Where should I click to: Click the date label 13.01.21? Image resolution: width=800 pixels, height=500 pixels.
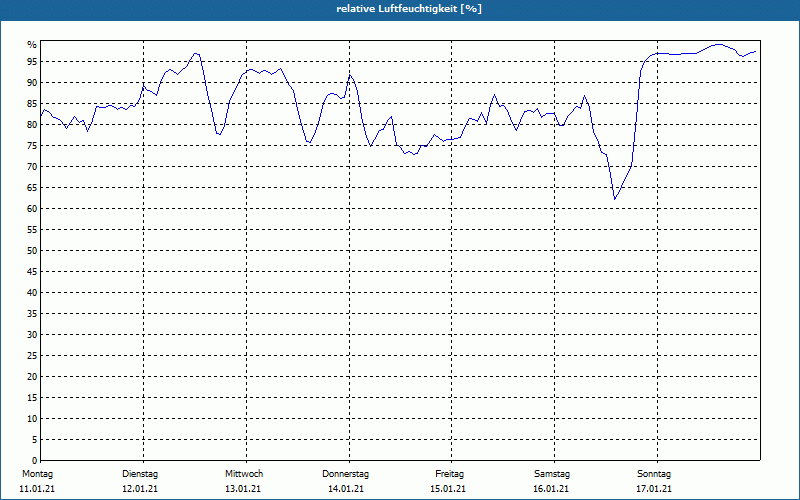(243, 489)
